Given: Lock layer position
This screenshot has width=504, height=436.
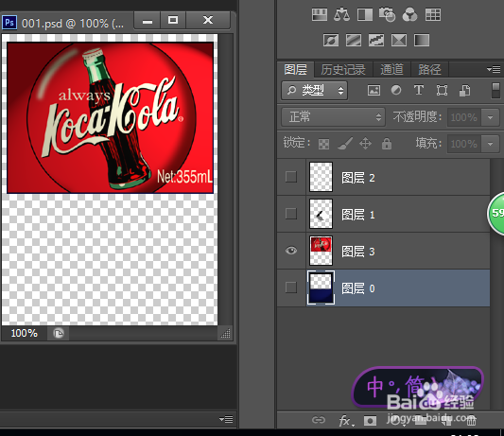Looking at the screenshot, I should coord(365,144).
